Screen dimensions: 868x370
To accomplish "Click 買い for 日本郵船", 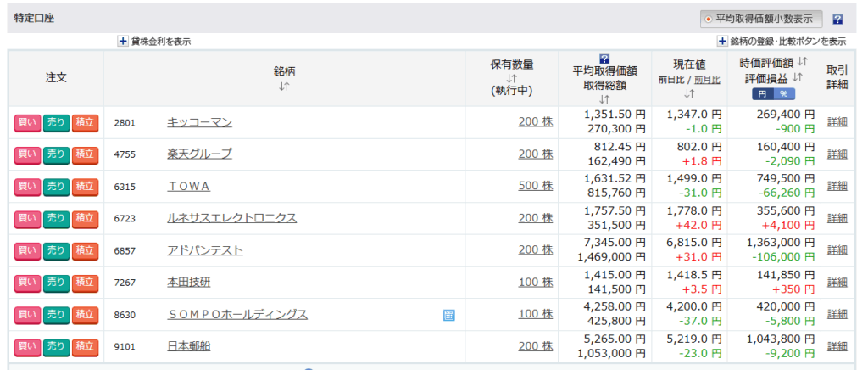I will coord(27,347).
